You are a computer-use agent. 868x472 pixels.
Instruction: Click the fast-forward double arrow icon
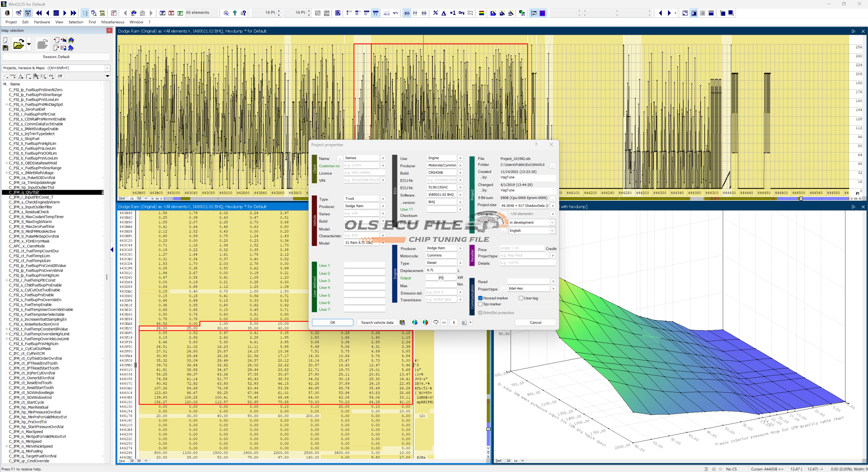point(74,13)
